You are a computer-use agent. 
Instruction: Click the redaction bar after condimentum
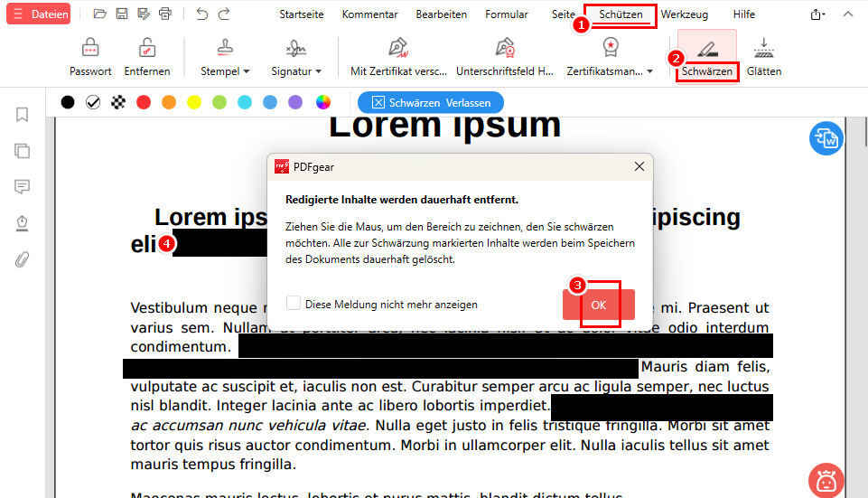point(506,346)
